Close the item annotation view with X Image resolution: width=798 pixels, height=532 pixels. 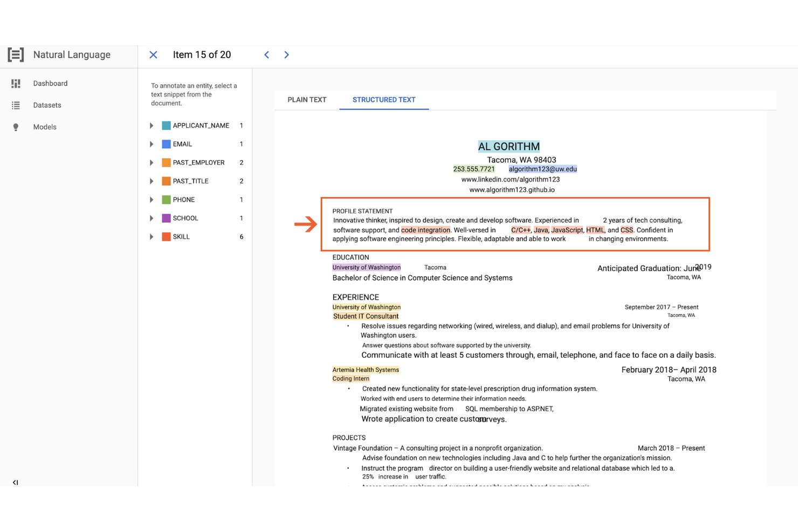(153, 54)
